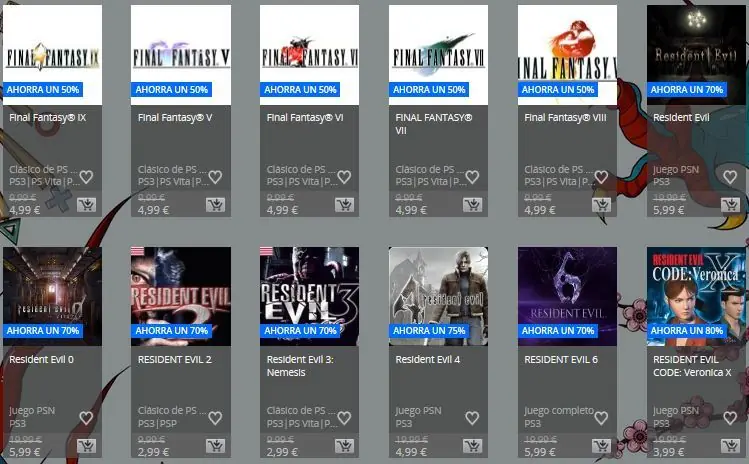The height and width of the screenshot is (464, 749).
Task: Heart icon for Resident Evil 4
Action: pyautogui.click(x=472, y=418)
